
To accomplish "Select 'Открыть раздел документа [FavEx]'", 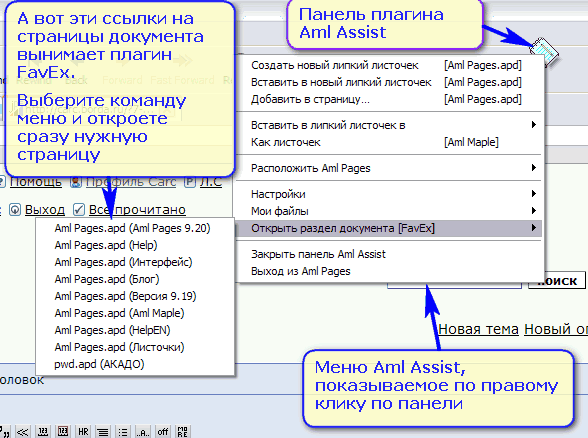I will coord(388,228).
